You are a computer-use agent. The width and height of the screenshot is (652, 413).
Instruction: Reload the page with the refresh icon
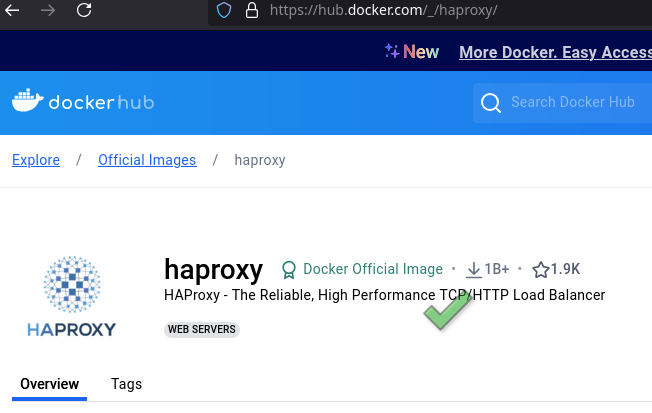[x=84, y=10]
